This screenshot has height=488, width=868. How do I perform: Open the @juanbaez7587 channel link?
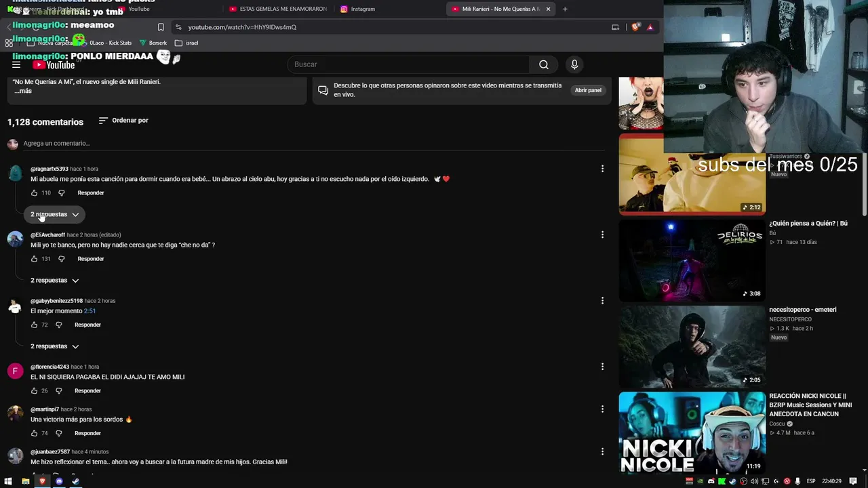(x=50, y=452)
